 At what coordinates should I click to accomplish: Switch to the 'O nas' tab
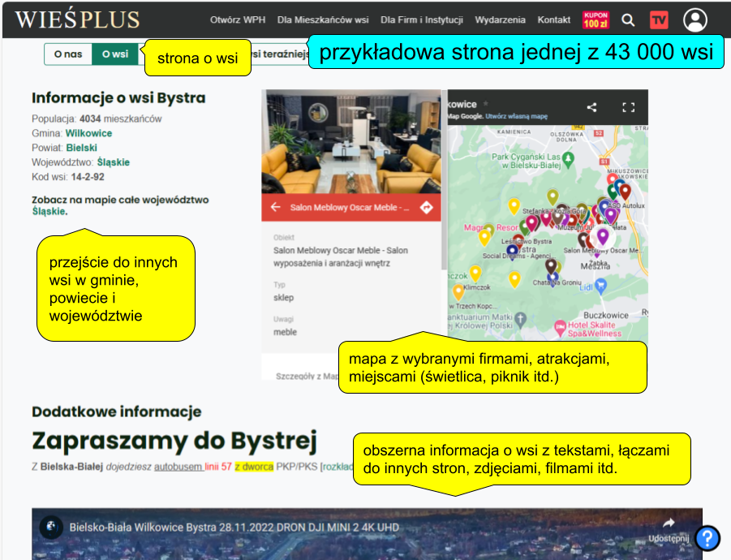[x=68, y=54]
